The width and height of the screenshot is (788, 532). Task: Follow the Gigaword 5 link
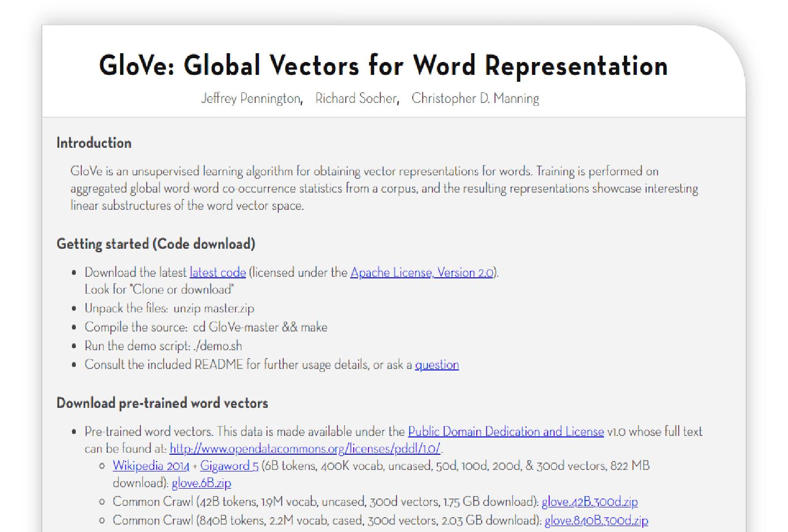coord(229,465)
